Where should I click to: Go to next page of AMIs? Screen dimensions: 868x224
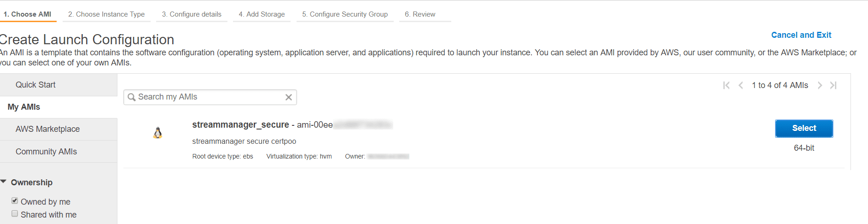[820, 85]
